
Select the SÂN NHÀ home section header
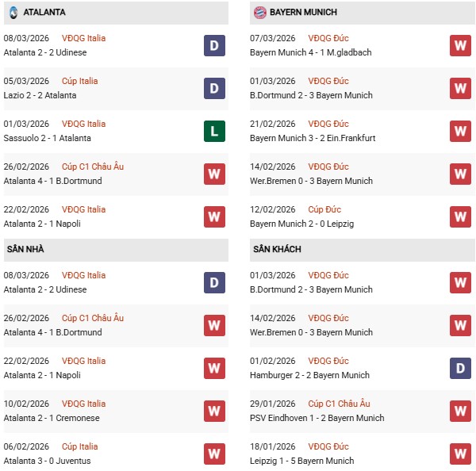point(27,250)
